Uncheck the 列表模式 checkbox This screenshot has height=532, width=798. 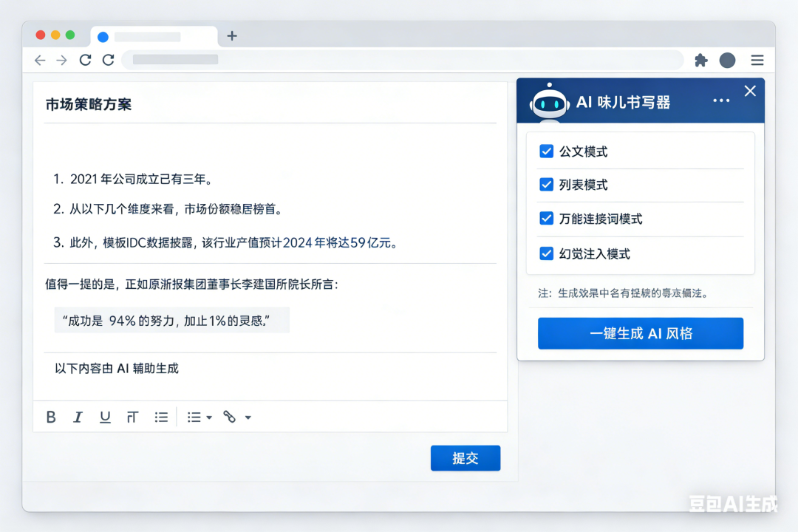click(547, 184)
